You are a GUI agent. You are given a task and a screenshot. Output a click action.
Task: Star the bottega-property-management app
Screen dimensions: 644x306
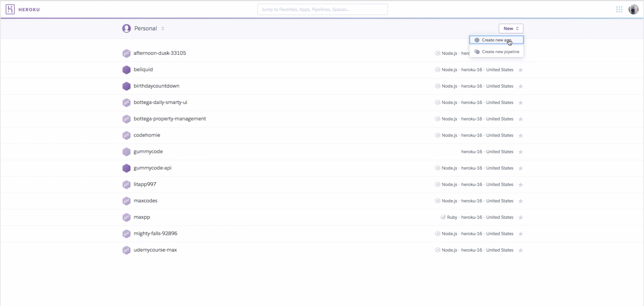[x=521, y=119]
